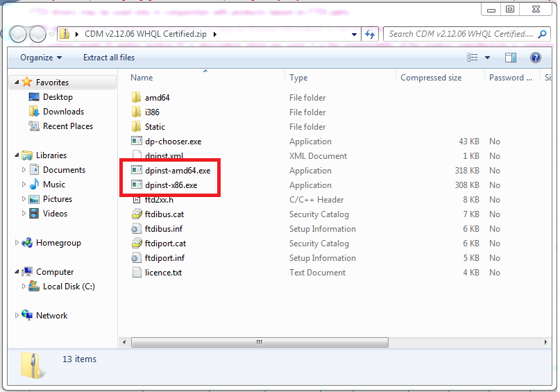Screen dimensions: 560x392
Task: Open the More view options dropdown arrow
Action: (488, 58)
